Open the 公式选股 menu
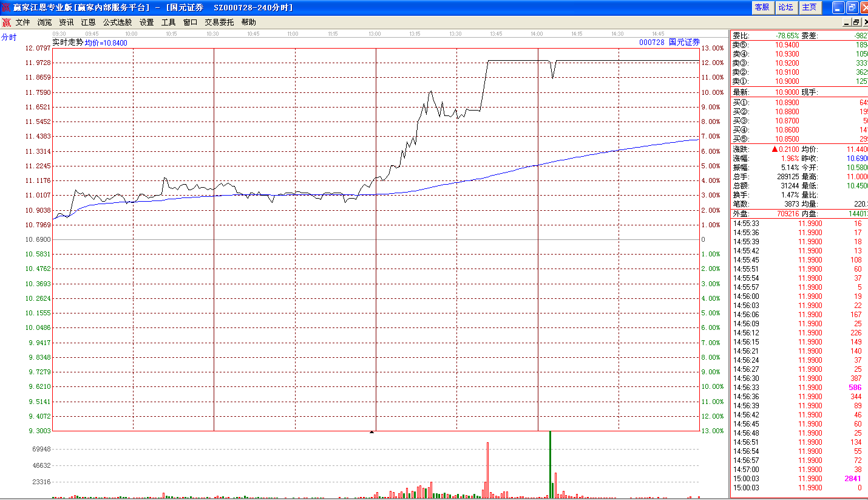The width and height of the screenshot is (868, 500). (x=117, y=22)
